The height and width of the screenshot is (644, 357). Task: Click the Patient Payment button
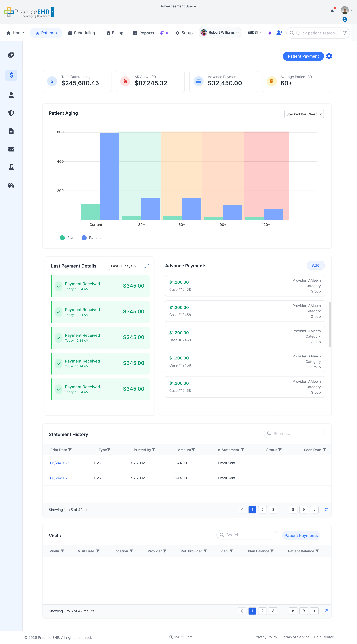pos(303,56)
